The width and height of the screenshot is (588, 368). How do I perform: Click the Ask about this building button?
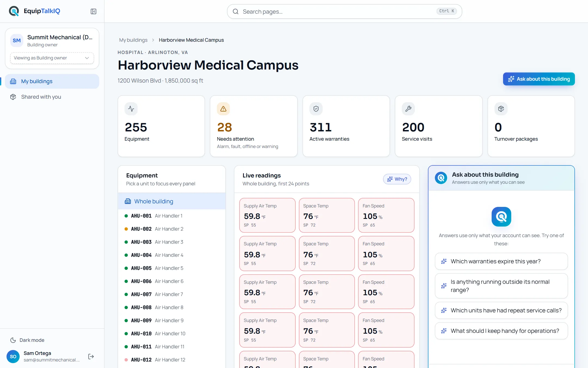coord(539,79)
